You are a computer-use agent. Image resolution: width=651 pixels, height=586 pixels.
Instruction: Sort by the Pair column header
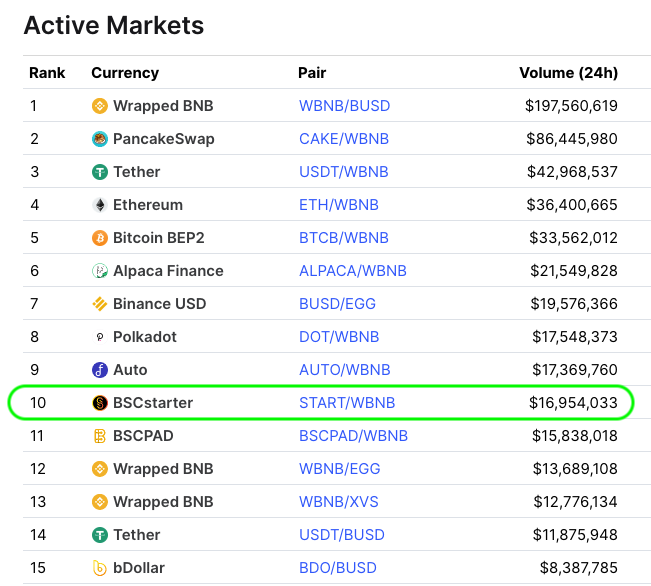312,73
